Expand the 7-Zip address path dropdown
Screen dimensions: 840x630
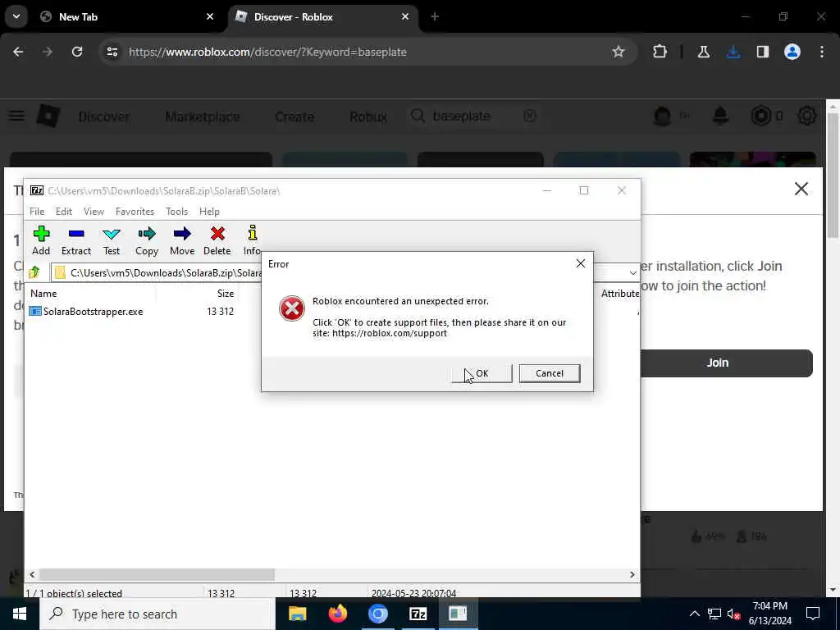(632, 272)
